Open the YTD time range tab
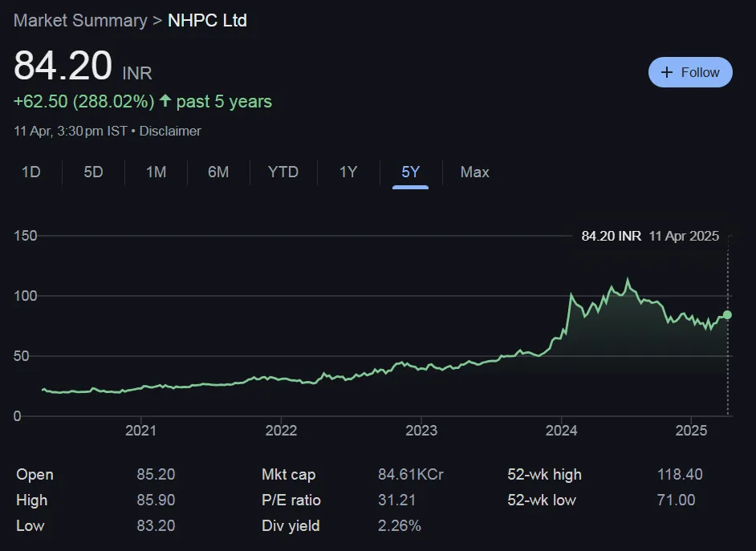This screenshot has height=551, width=756. (283, 172)
